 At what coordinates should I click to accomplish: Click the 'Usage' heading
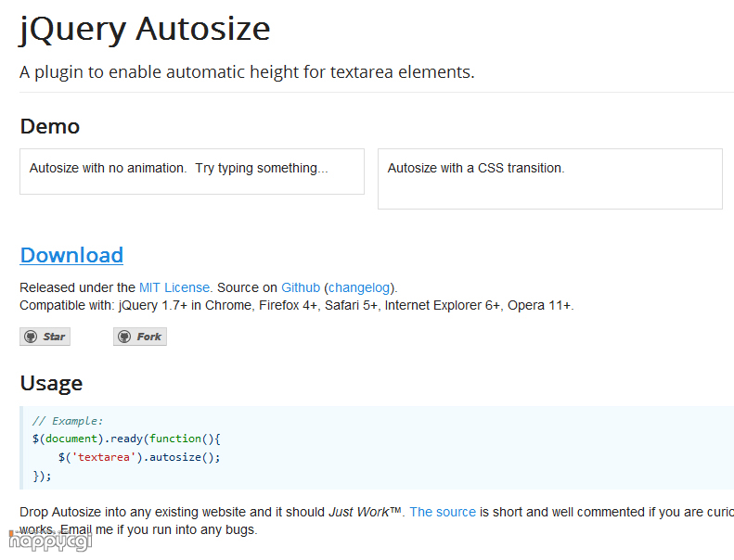click(51, 383)
